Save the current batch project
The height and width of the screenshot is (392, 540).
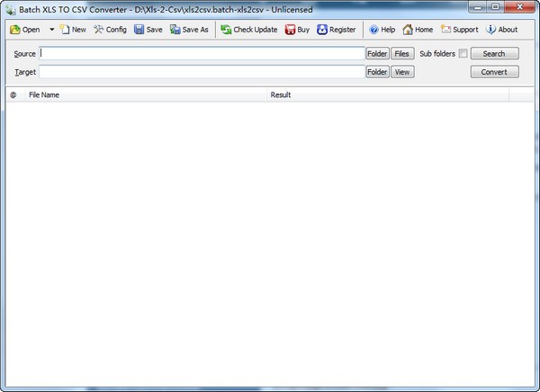point(139,30)
